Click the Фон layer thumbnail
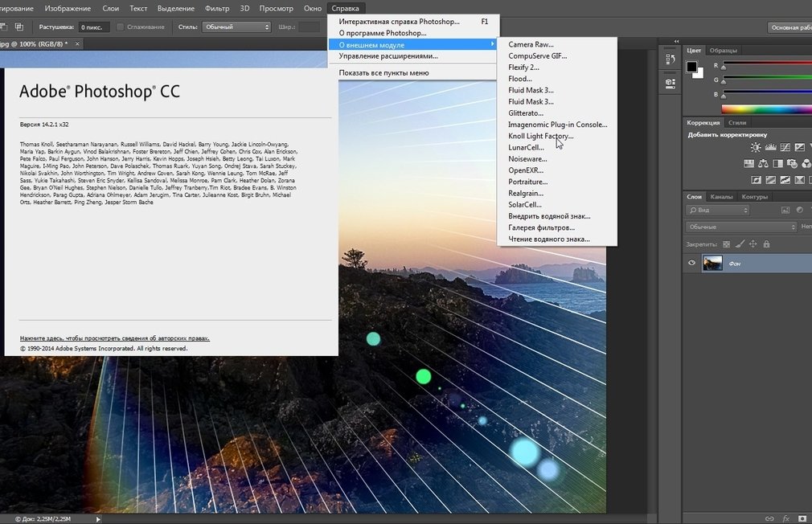Viewport: 812px width, 524px height. pos(712,263)
